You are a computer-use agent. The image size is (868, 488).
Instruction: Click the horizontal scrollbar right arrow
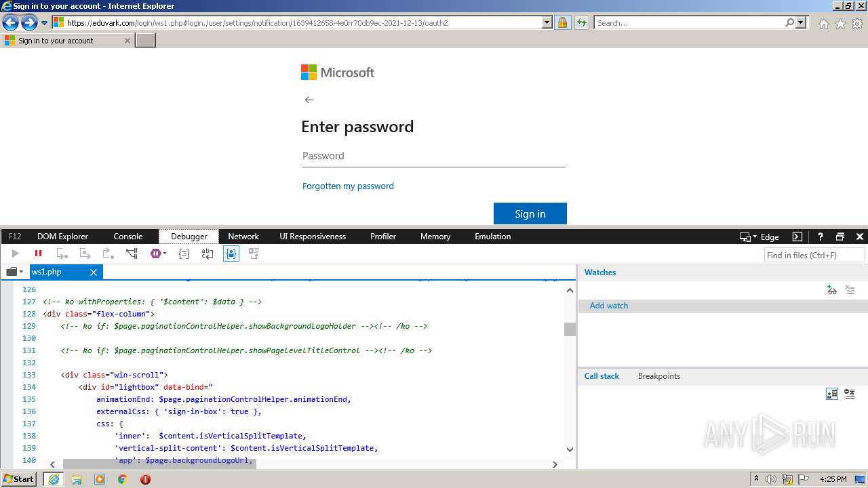[555, 464]
